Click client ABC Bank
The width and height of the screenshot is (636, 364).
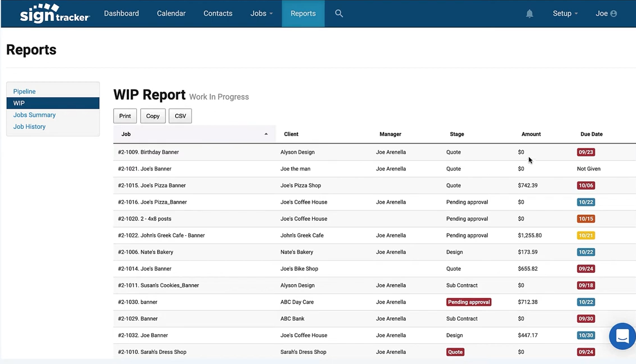tap(292, 318)
